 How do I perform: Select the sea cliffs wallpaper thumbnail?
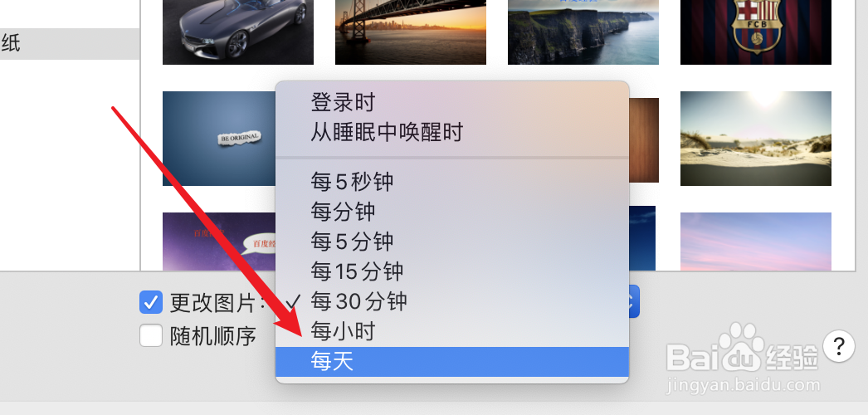point(583,32)
